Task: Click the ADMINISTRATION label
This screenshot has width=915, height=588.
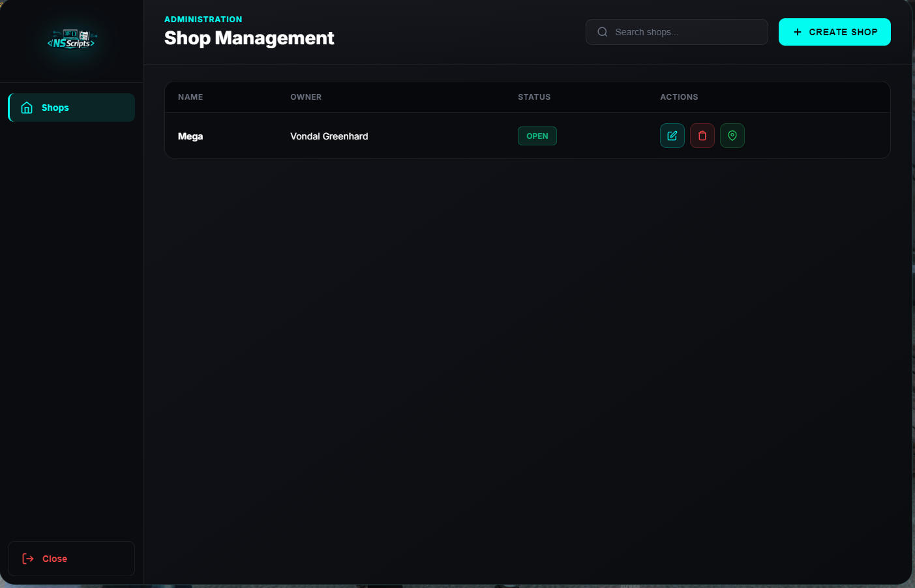Action: point(203,20)
